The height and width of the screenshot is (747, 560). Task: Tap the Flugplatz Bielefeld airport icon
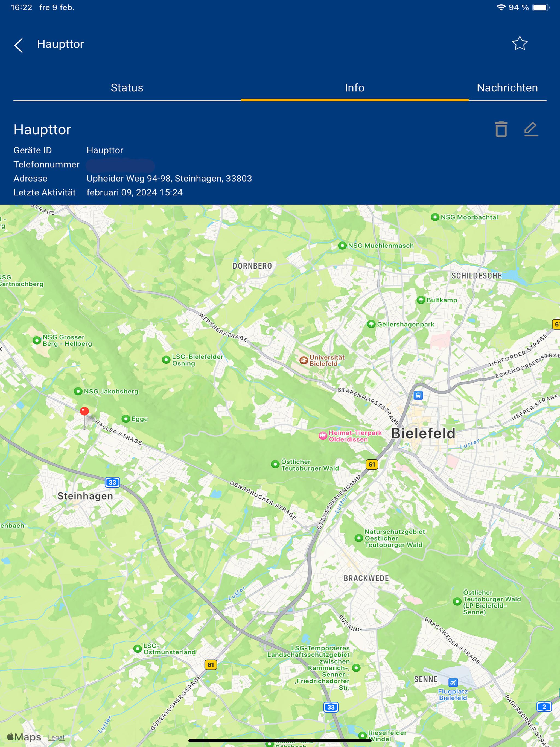pos(453,682)
